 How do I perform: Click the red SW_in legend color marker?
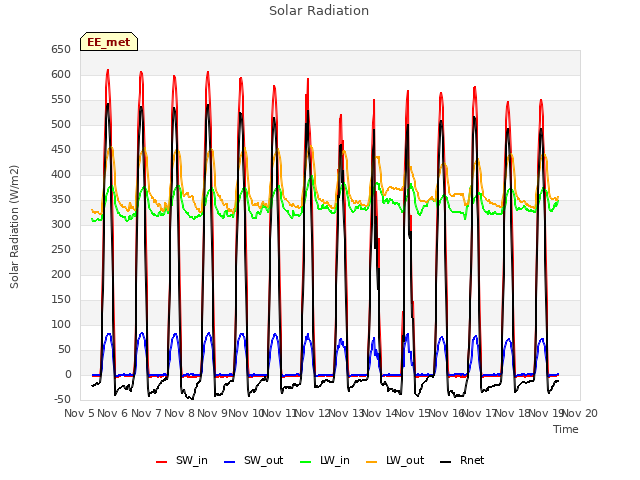tap(162, 462)
